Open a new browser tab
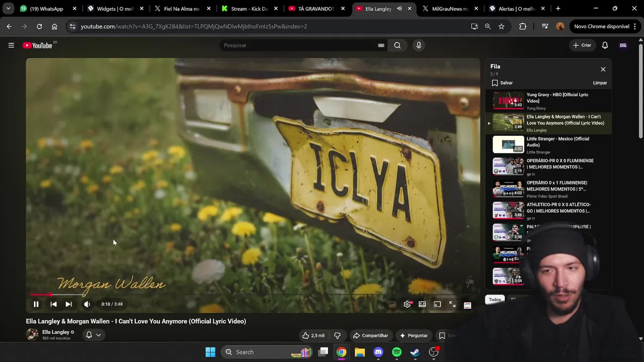Image resolution: width=644 pixels, height=362 pixels. 558,9
